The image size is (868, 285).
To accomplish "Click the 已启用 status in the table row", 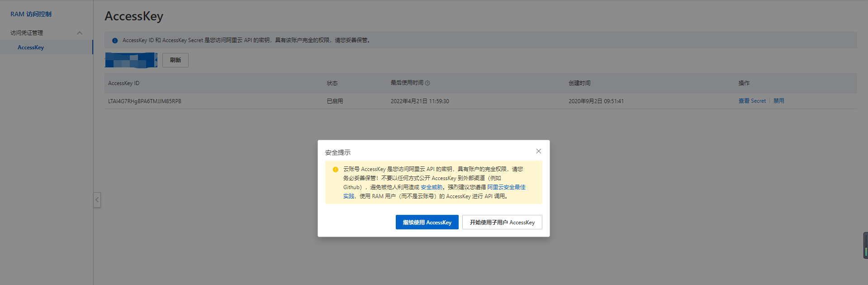I will [335, 101].
